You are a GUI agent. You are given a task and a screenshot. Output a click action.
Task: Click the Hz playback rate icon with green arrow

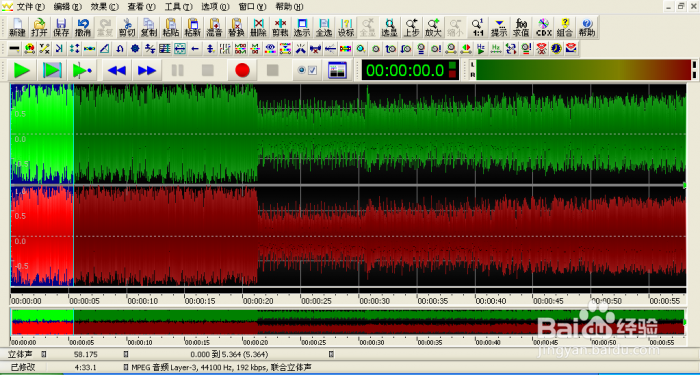481,49
